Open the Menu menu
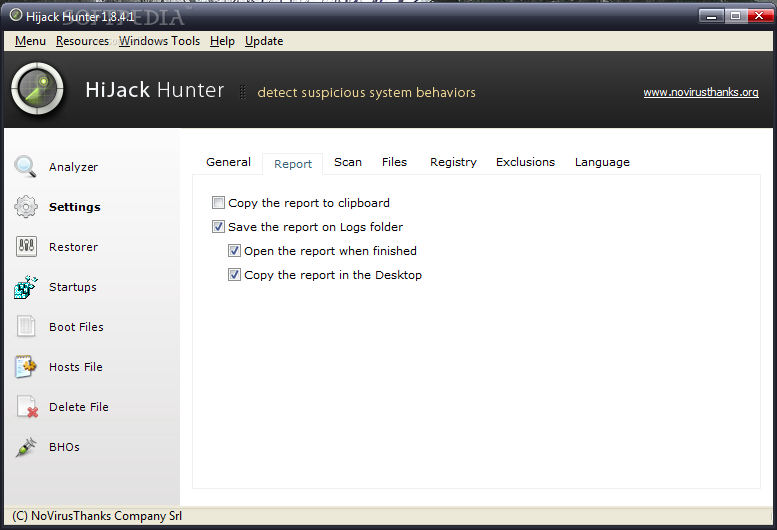 tap(30, 41)
